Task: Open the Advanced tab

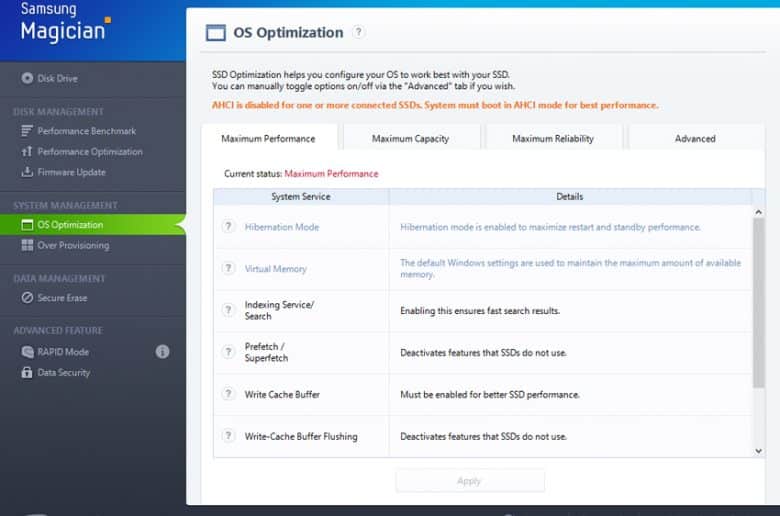Action: (695, 138)
